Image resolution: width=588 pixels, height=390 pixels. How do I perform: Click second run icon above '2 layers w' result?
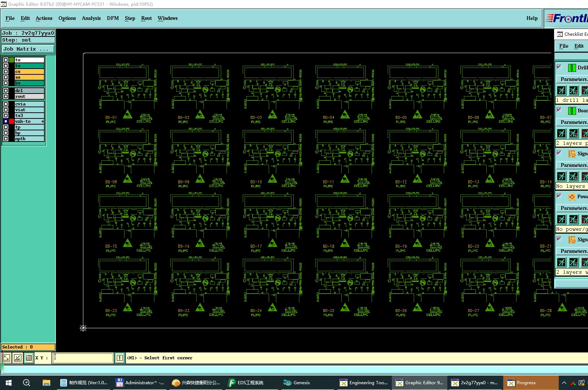point(574,262)
